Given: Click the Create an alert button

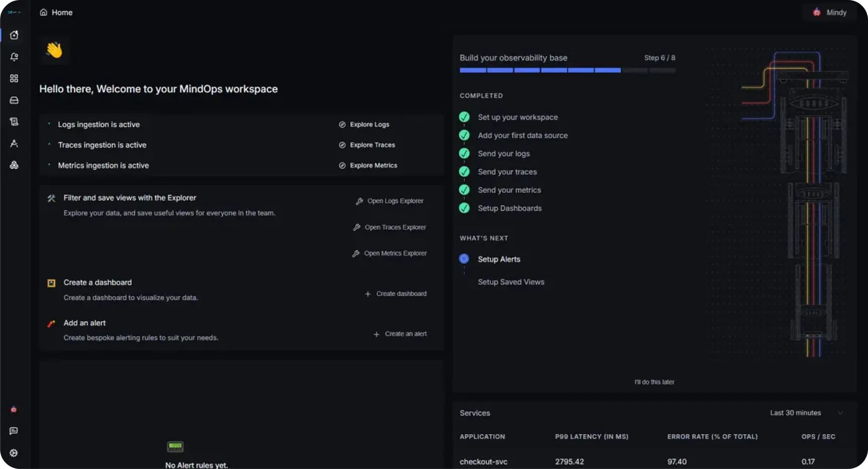Looking at the screenshot, I should [400, 334].
